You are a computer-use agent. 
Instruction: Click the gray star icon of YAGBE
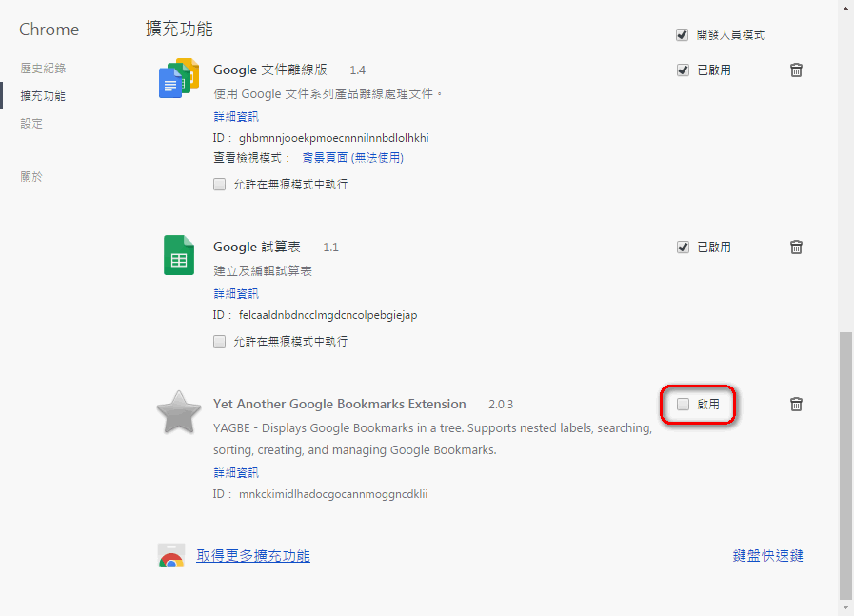[x=179, y=412]
